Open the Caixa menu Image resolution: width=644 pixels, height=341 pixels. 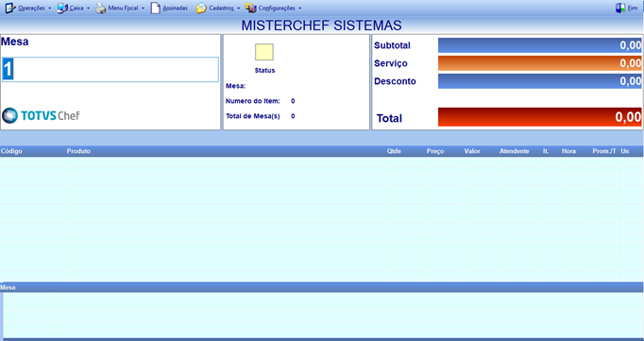pyautogui.click(x=76, y=9)
